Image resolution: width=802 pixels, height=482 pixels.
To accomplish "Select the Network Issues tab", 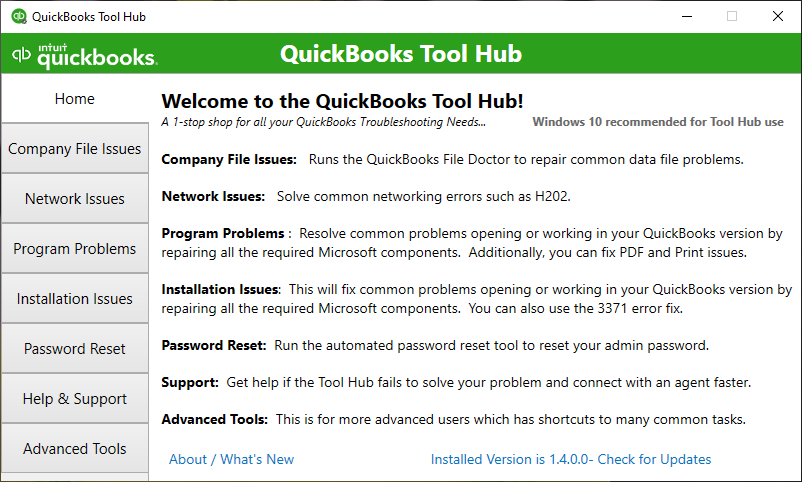I will coord(75,199).
